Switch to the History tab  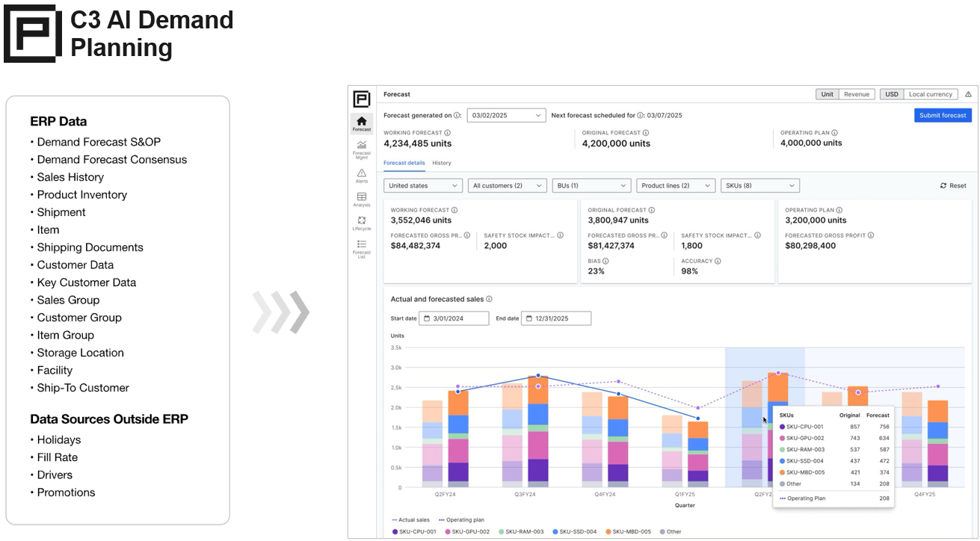click(442, 163)
